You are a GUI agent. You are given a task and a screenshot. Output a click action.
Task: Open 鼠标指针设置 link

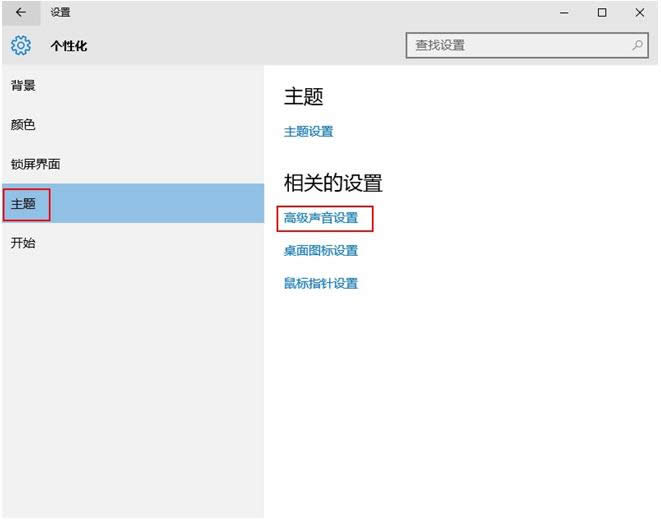click(x=321, y=283)
